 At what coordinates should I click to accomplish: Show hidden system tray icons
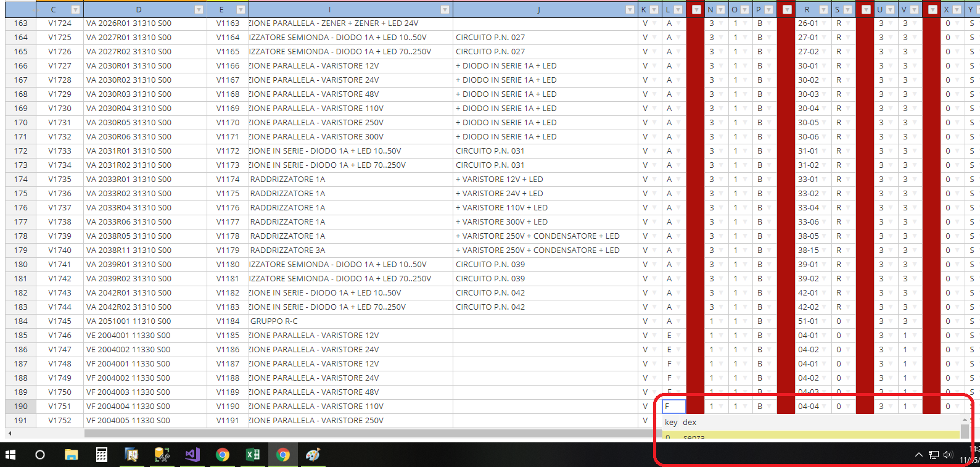click(918, 455)
